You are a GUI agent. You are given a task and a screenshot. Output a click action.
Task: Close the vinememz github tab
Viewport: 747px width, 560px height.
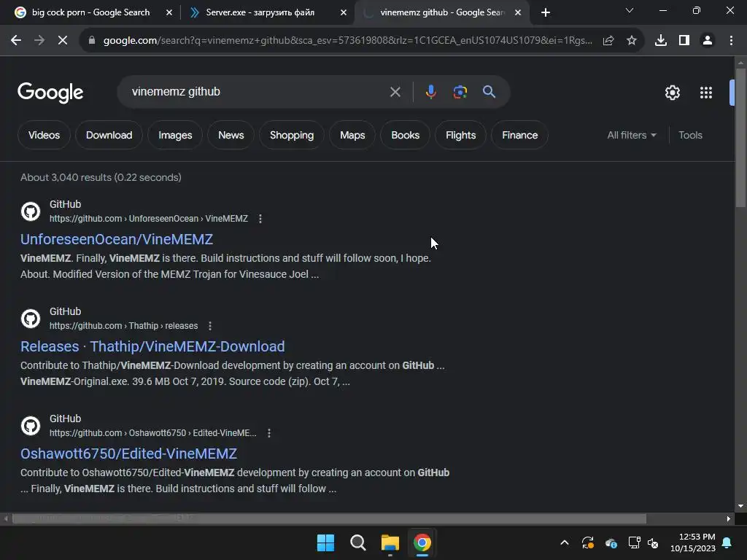(x=518, y=12)
